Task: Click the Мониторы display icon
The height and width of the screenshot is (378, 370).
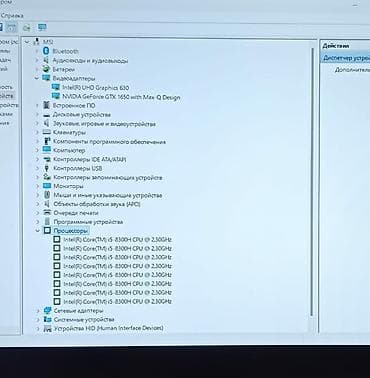Action: click(x=47, y=186)
